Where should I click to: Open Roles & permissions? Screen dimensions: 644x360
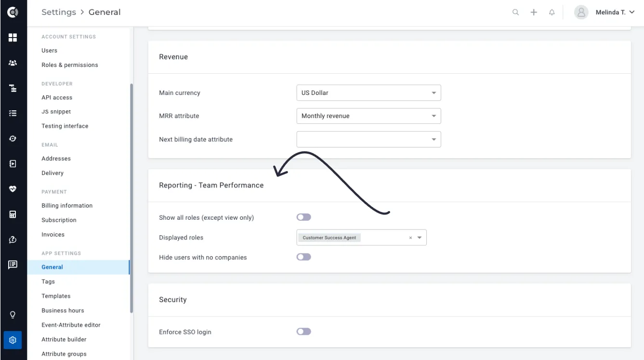coord(70,65)
